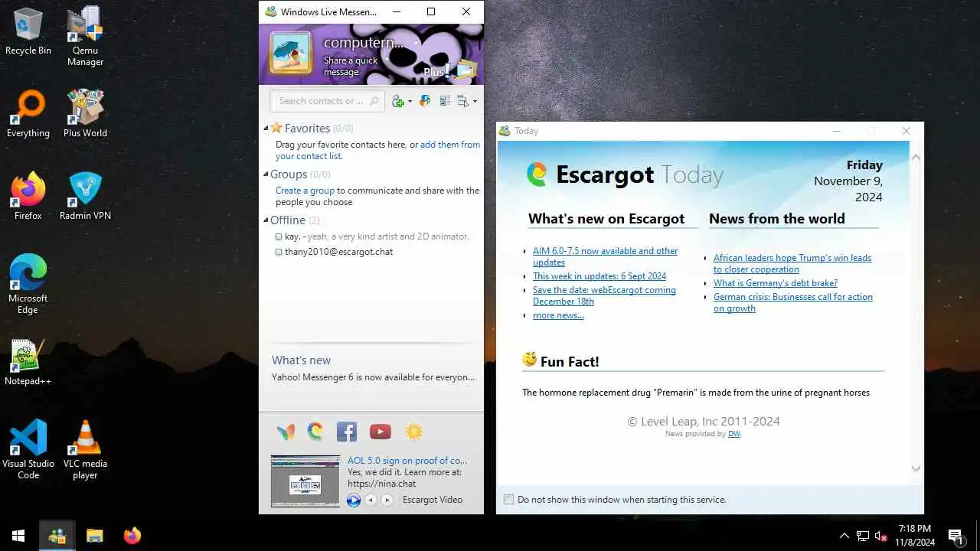980x551 pixels.
Task: Open the computern... display name menu
Action: [371, 43]
